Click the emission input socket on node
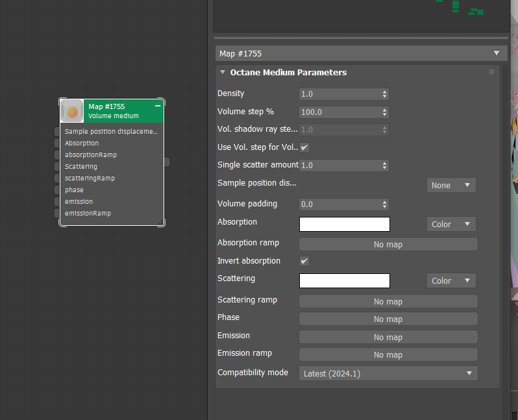 click(x=57, y=202)
